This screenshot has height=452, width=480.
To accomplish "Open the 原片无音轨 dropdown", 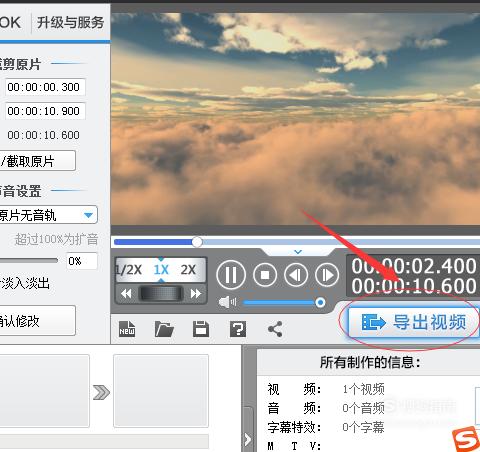I will [x=48, y=215].
